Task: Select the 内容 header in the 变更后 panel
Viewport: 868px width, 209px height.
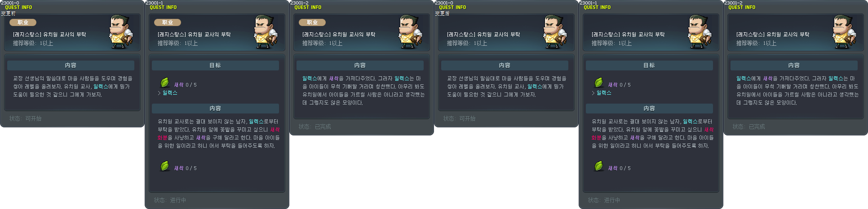Action: pos(505,65)
